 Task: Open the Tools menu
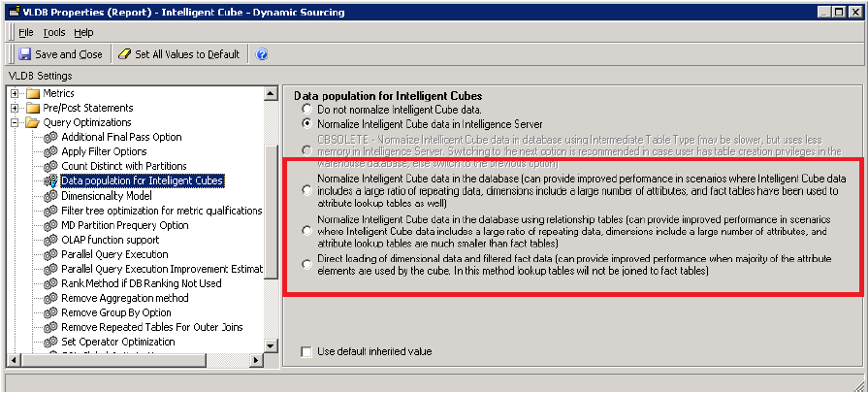[x=54, y=32]
